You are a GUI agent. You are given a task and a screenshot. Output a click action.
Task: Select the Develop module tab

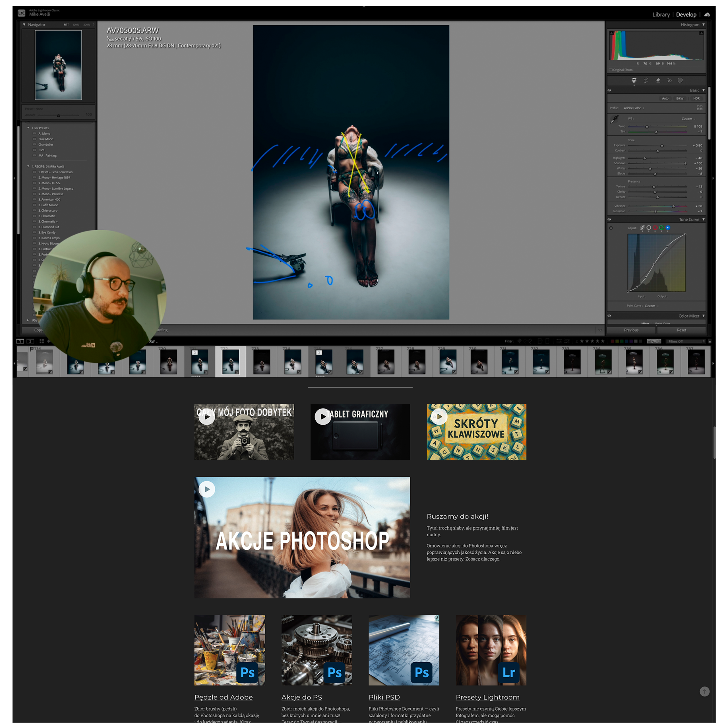(x=686, y=15)
